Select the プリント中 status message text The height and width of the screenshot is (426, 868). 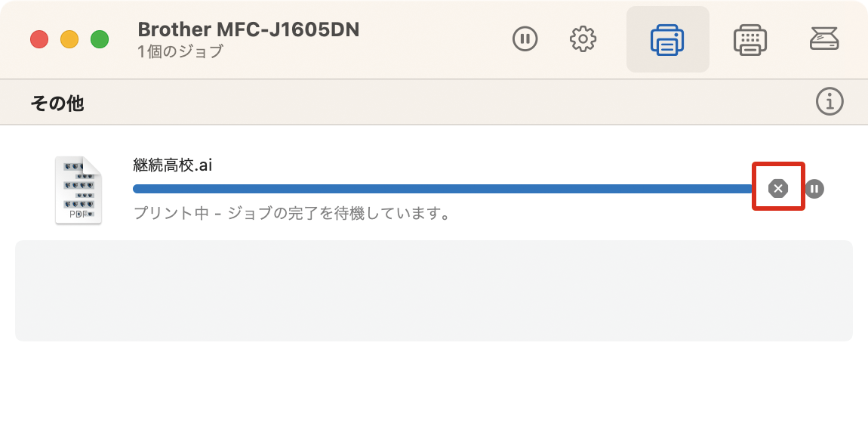tap(291, 213)
